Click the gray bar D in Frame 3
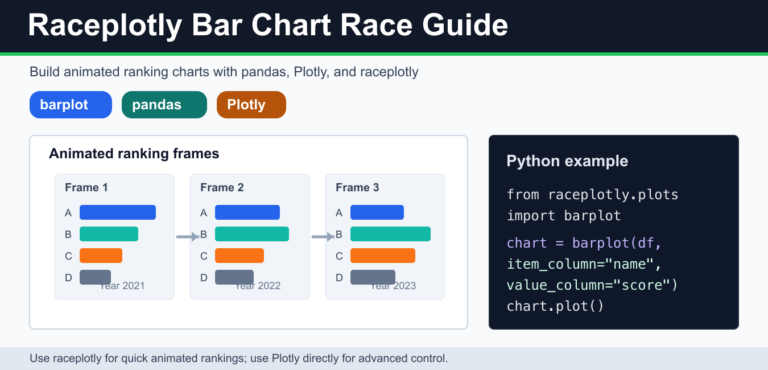 click(x=373, y=277)
